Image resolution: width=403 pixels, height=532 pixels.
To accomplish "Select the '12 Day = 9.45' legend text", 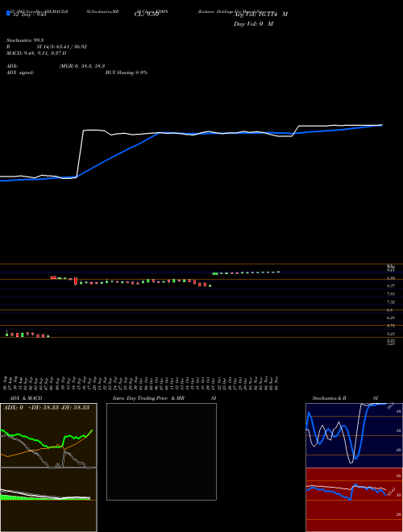I will click(x=28, y=15).
